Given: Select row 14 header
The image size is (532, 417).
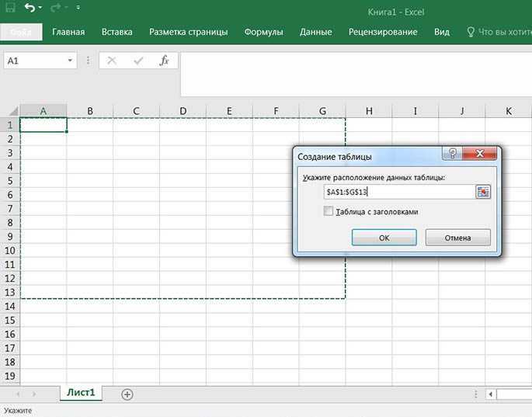Looking at the screenshot, I should click(x=10, y=306).
